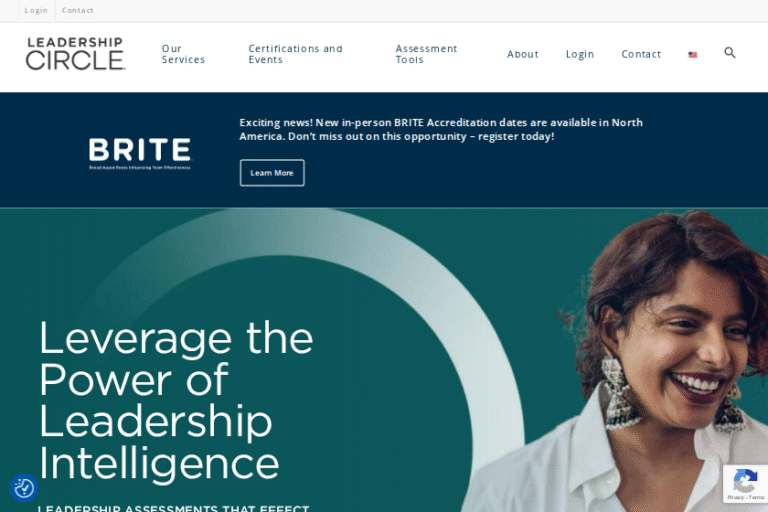Open Contact in main navigation

641,54
